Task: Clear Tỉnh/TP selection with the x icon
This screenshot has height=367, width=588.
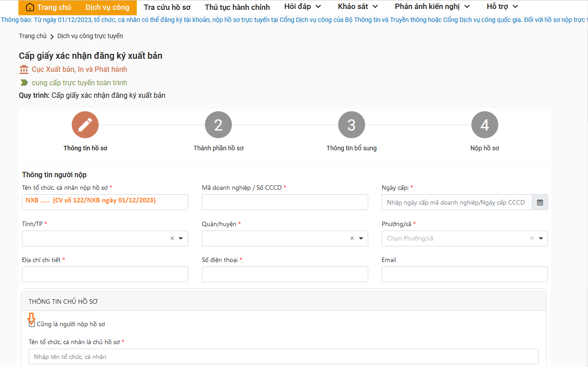Action: pos(172,238)
